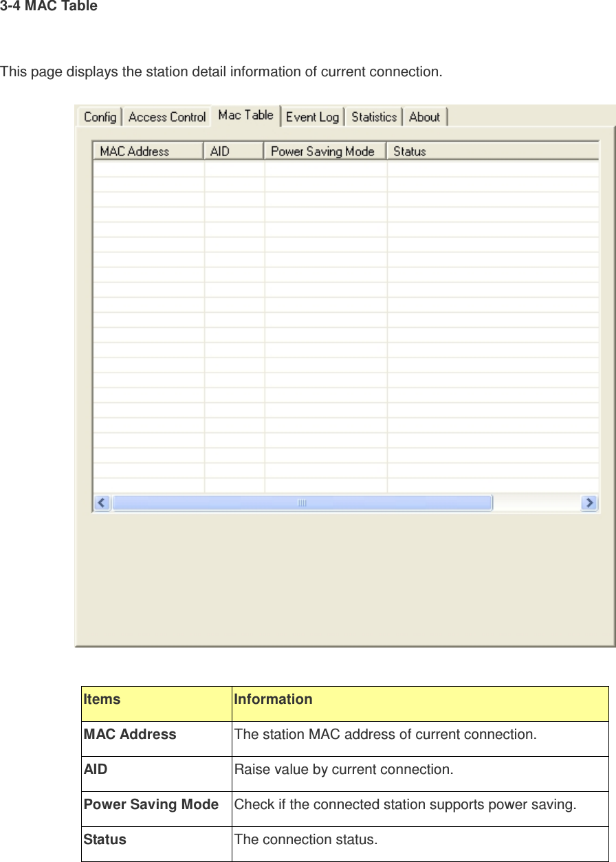Select the Mac Table tab

(x=246, y=115)
